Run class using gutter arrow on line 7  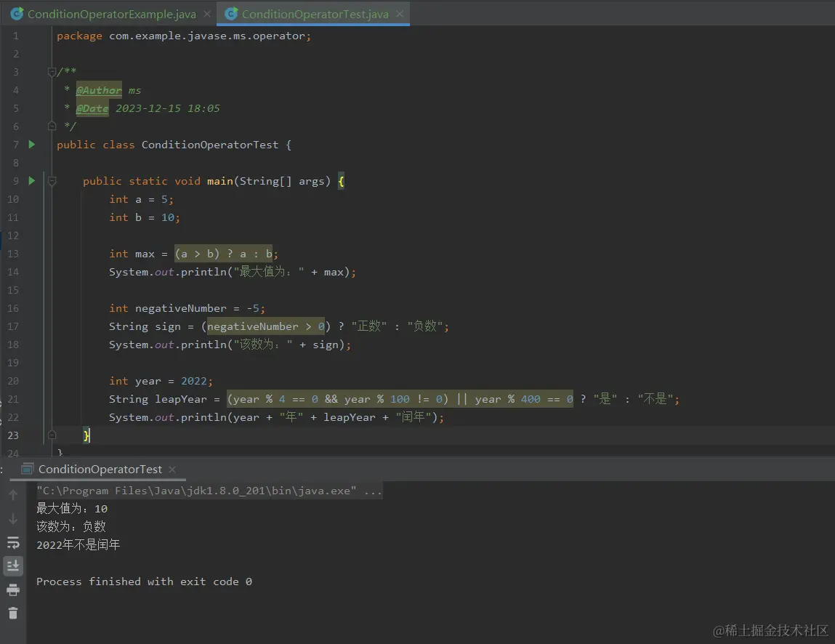(32, 145)
